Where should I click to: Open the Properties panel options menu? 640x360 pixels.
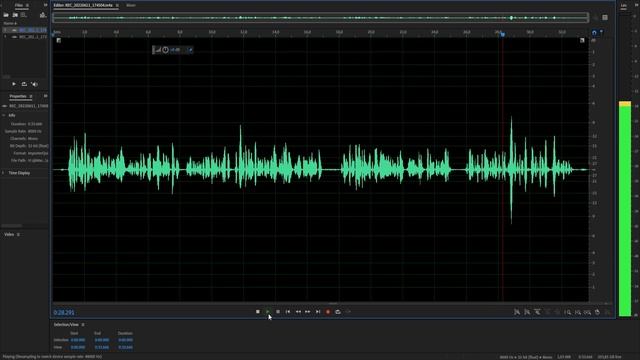[31, 96]
